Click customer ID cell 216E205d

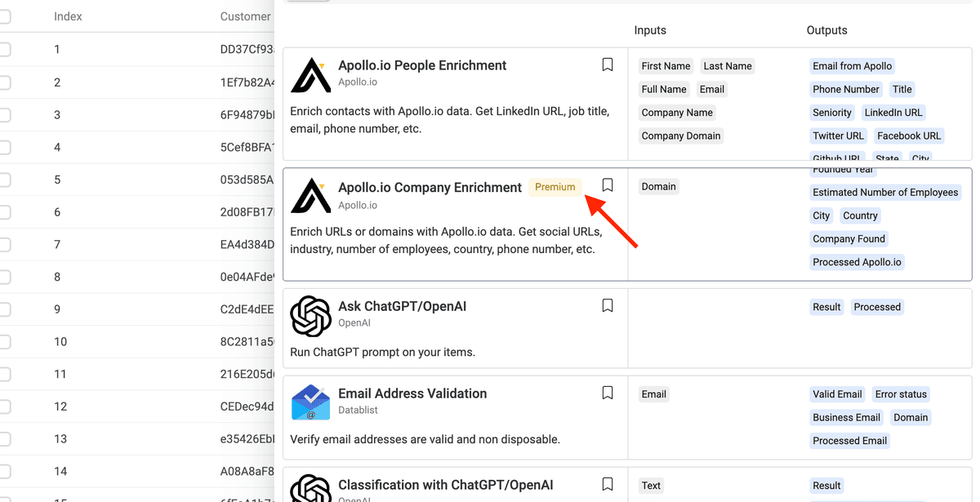pos(247,375)
